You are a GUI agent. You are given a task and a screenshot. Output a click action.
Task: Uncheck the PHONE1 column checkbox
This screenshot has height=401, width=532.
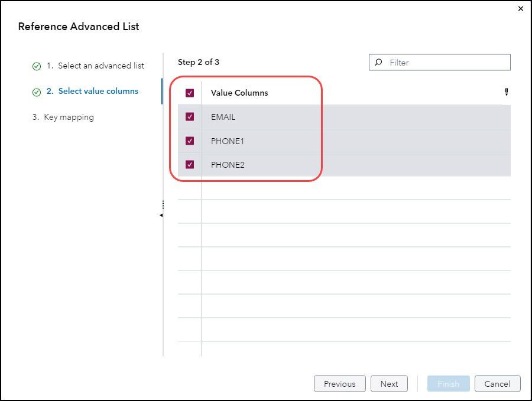(x=190, y=141)
